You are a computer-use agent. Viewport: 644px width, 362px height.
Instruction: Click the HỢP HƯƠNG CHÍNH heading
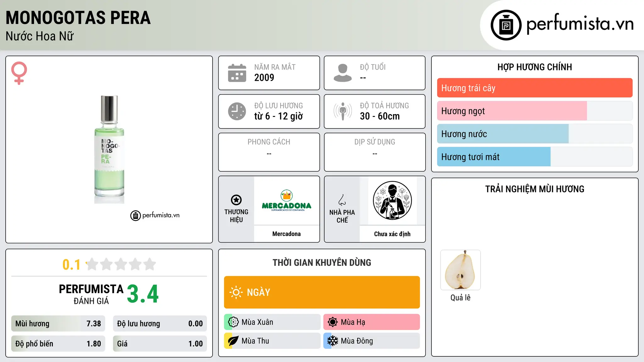click(x=535, y=67)
